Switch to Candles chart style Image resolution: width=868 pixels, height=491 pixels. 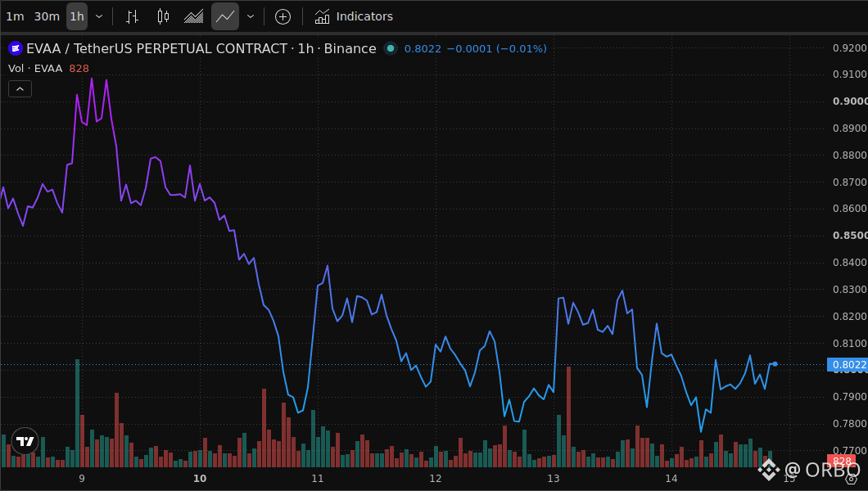coord(163,16)
